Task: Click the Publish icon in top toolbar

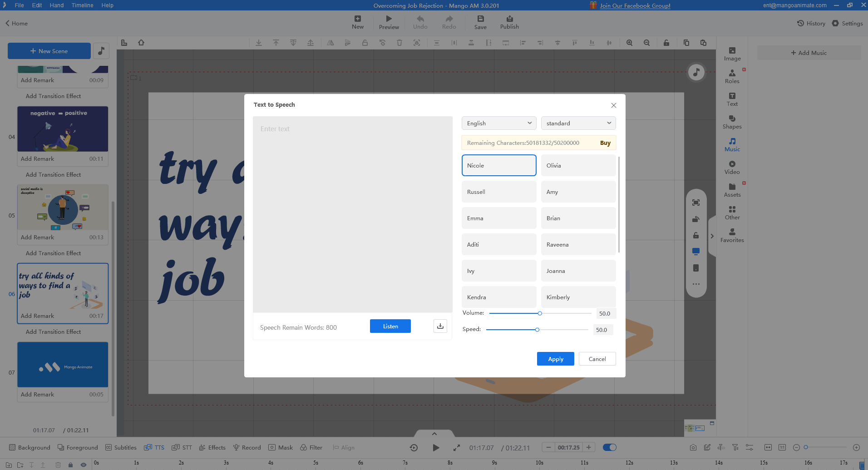Action: click(x=509, y=22)
